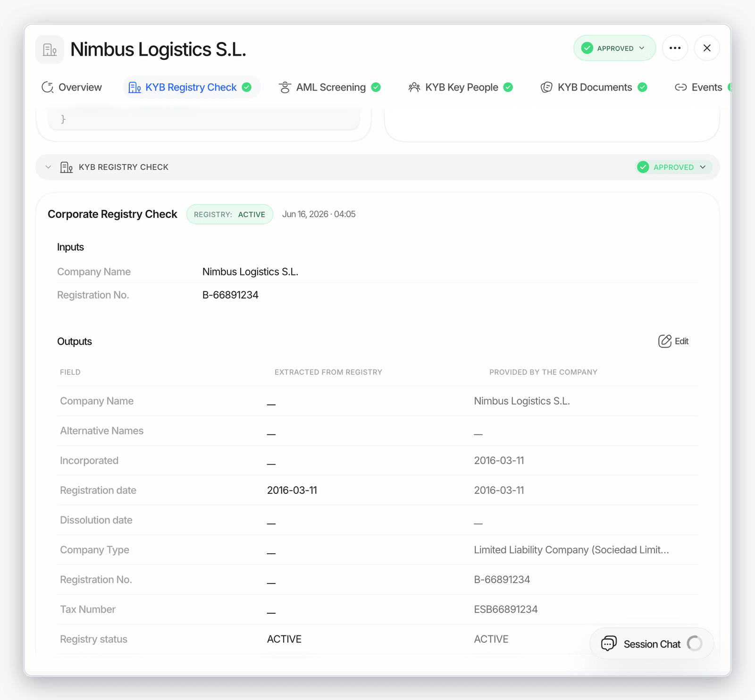
Task: Click the PROVIDED BY THE COMPANY column header
Action: (x=543, y=372)
